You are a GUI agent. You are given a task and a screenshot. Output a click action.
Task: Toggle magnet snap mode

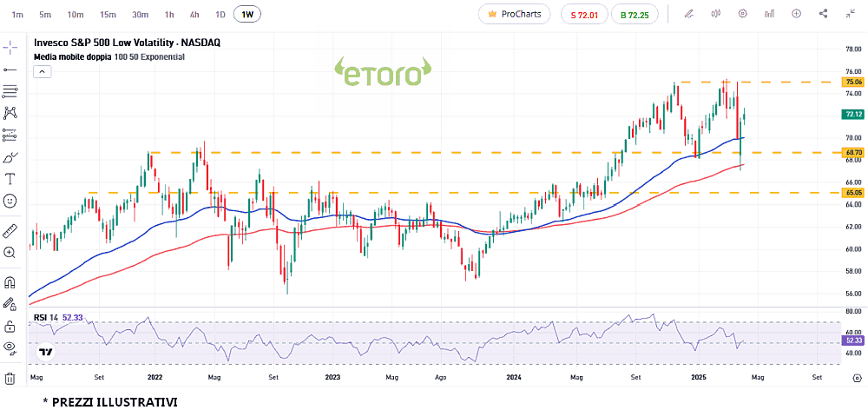[10, 282]
